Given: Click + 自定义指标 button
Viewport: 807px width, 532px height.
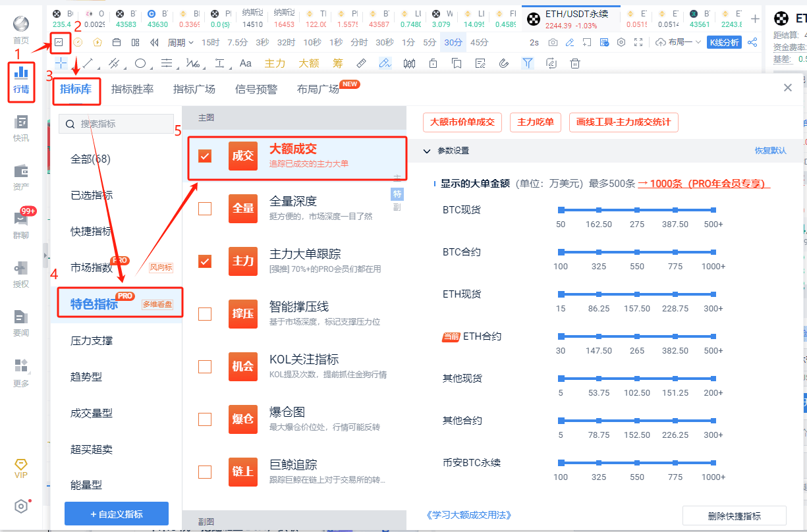Looking at the screenshot, I should tap(117, 514).
